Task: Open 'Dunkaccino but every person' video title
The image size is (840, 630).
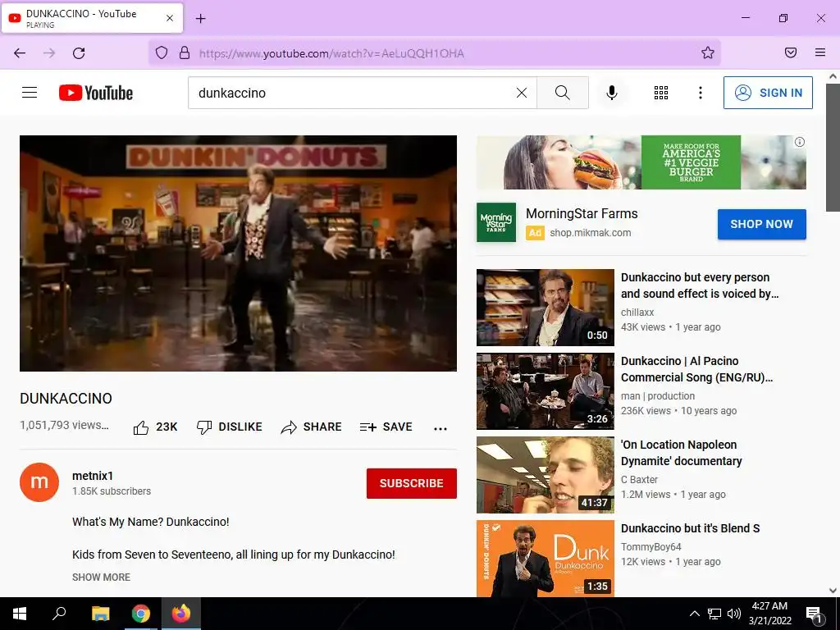Action: click(700, 285)
